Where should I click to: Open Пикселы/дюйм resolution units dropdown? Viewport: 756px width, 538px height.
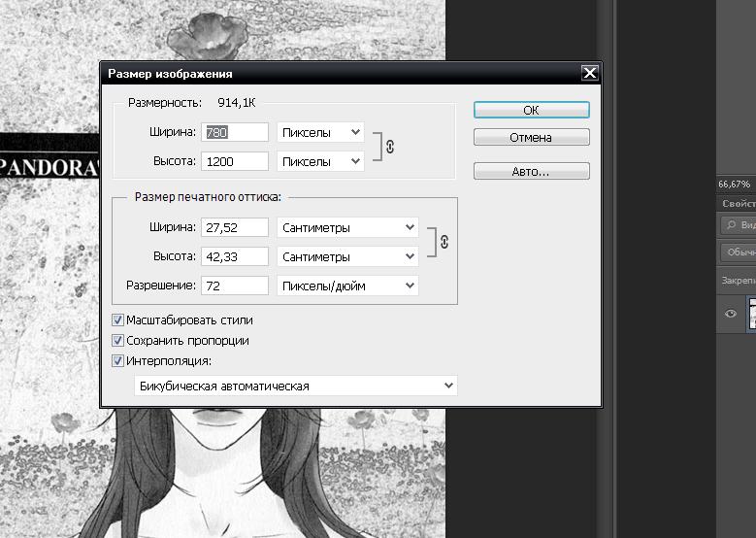pos(347,286)
